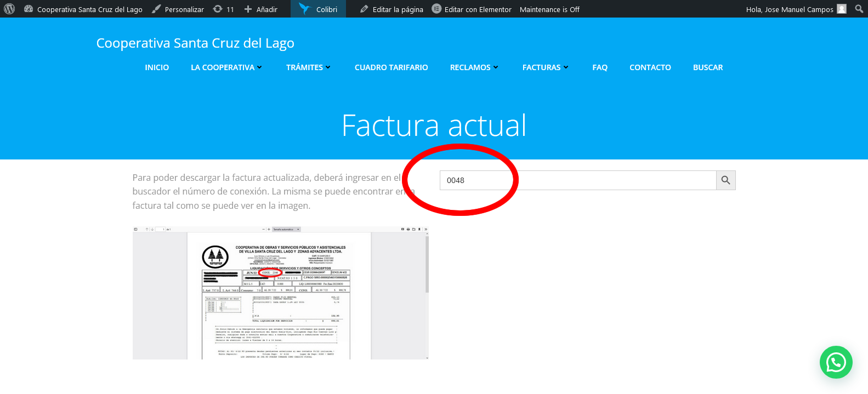Open the Colibri bird icon menu
This screenshot has width=868, height=394.
tap(305, 9)
